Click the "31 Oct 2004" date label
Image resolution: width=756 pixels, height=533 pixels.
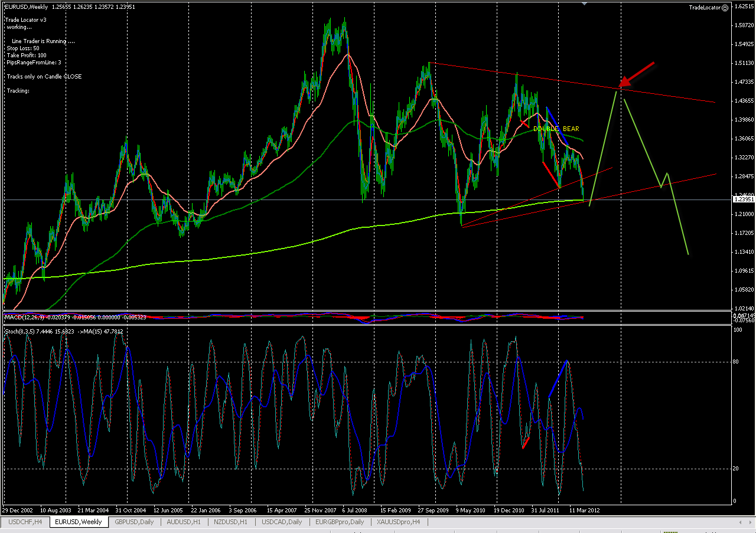click(x=131, y=510)
